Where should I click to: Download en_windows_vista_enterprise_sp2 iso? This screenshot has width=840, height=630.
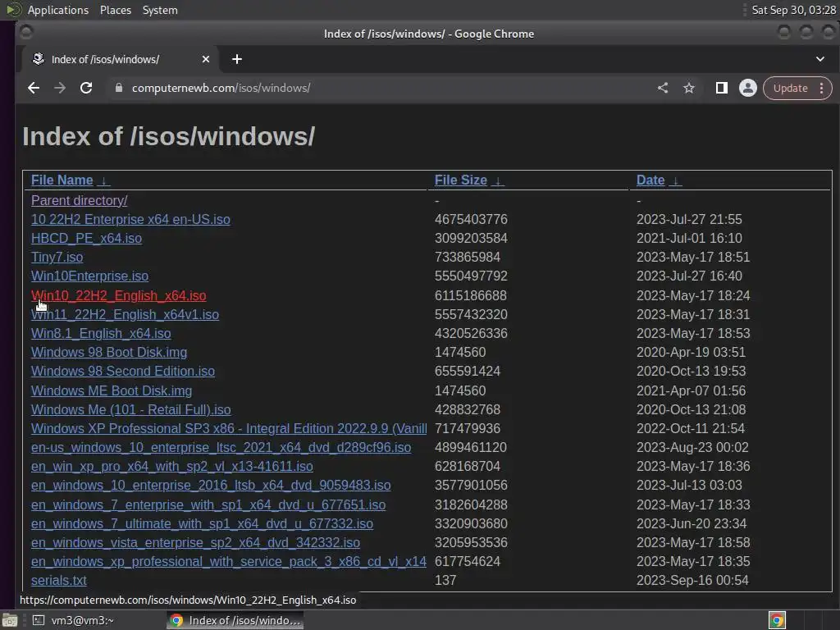[195, 542]
